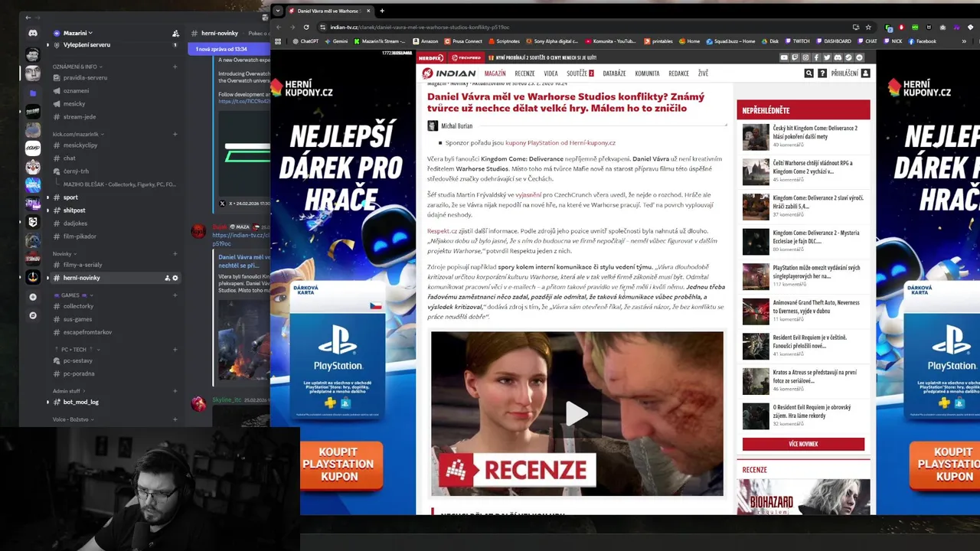Click the Steam social icon in site header
This screenshot has height=551, width=980.
848,57
